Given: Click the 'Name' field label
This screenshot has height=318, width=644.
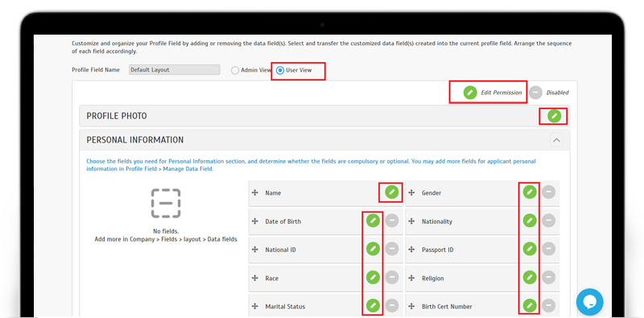Looking at the screenshot, I should pyautogui.click(x=273, y=192).
